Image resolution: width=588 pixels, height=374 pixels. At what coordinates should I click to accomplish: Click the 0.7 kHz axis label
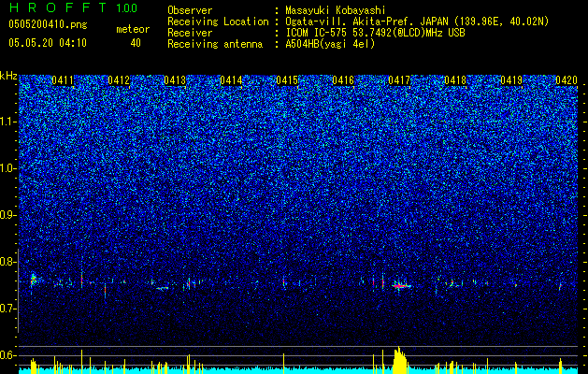pos(8,309)
